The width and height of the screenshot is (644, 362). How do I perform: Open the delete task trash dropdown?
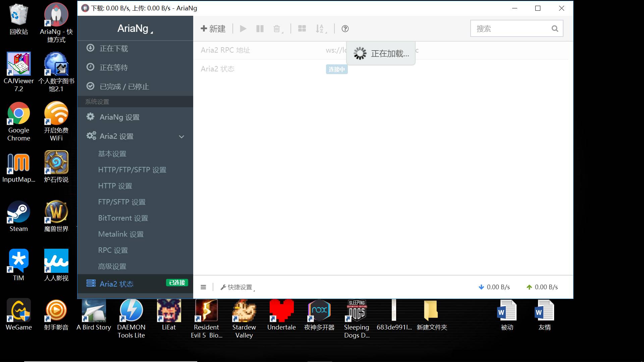tap(278, 29)
